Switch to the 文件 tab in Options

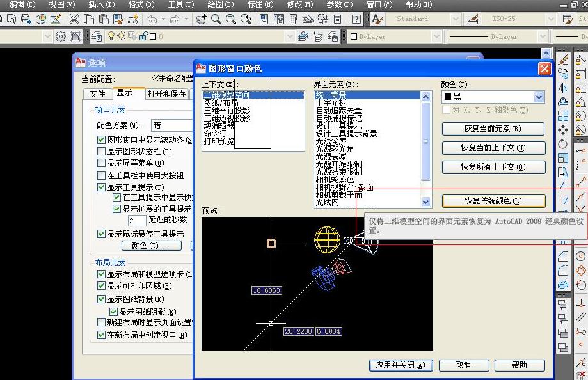(x=97, y=94)
